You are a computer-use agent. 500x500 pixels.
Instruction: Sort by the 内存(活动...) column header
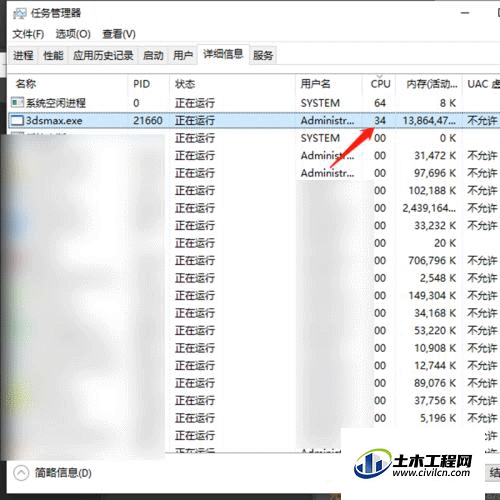tap(432, 84)
